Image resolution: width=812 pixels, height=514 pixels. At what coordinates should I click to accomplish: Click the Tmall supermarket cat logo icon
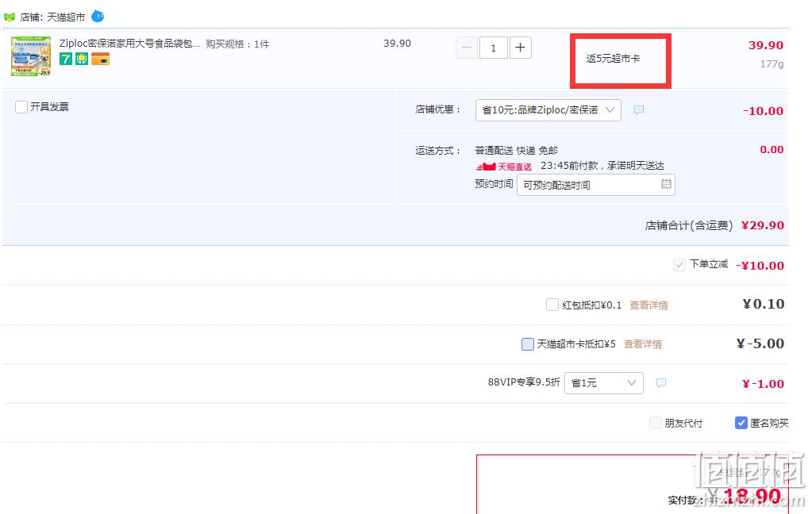click(10, 17)
